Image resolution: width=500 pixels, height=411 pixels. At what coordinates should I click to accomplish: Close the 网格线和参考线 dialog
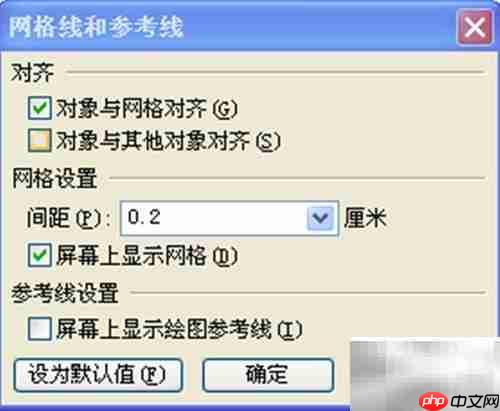coord(475,28)
